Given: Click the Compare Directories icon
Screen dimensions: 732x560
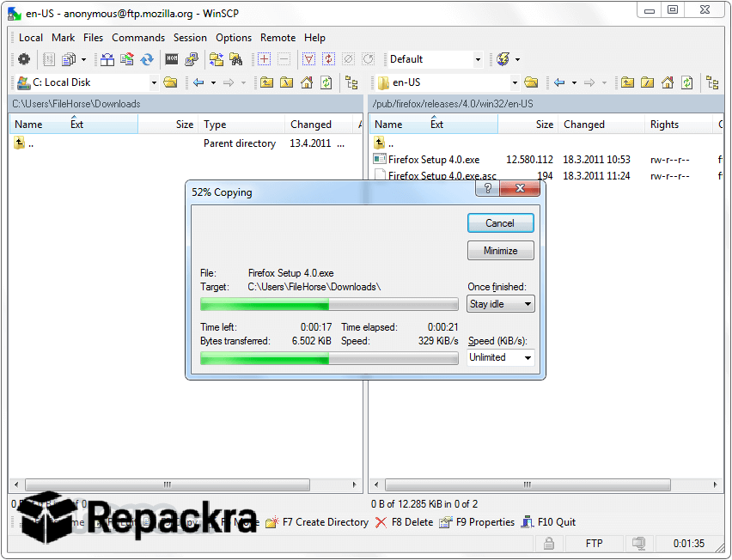Looking at the screenshot, I should [107, 59].
